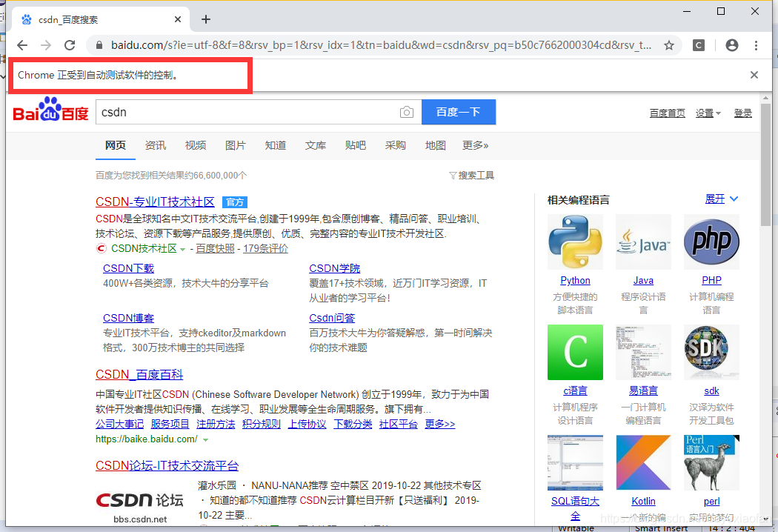Screen dimensions: 778x532
Task: Open the 下载分类 link
Action: [x=353, y=425]
